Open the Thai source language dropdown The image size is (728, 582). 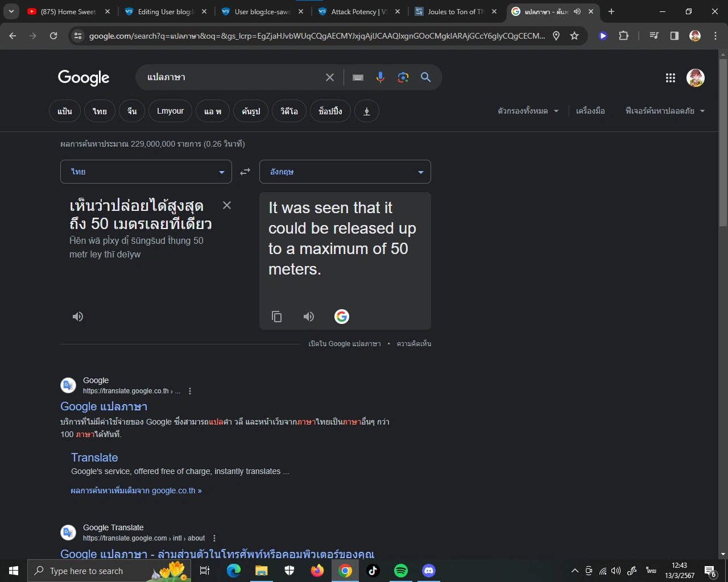tap(146, 172)
